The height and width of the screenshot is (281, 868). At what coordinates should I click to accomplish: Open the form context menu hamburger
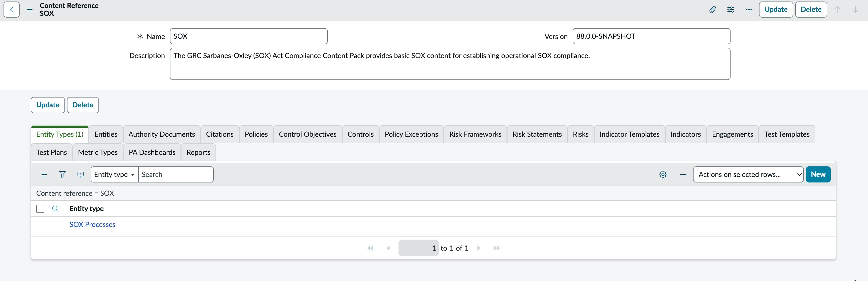click(x=30, y=9)
